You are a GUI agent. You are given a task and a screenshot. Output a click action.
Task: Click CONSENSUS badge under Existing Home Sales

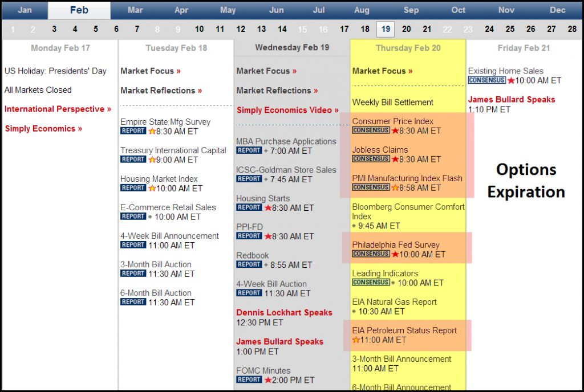(x=487, y=80)
